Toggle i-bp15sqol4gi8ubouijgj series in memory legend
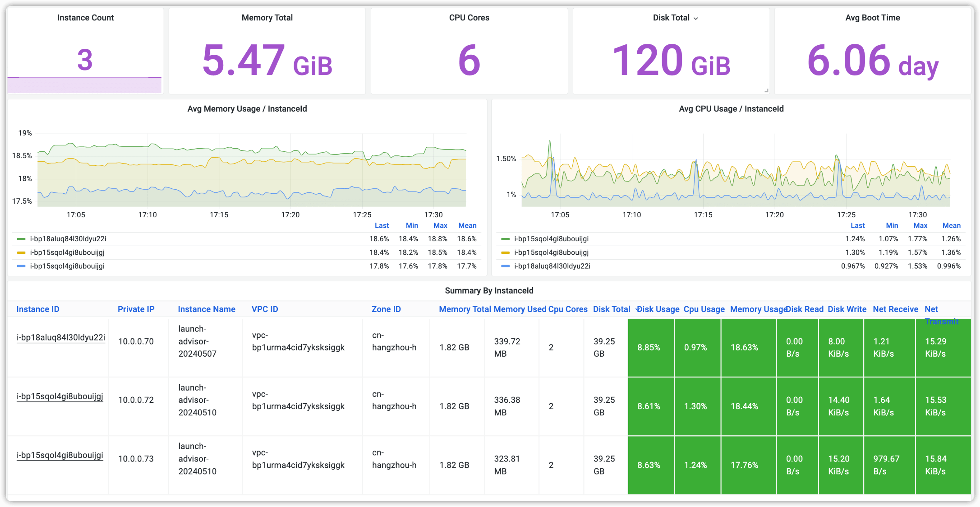This screenshot has width=980, height=507. click(67, 253)
